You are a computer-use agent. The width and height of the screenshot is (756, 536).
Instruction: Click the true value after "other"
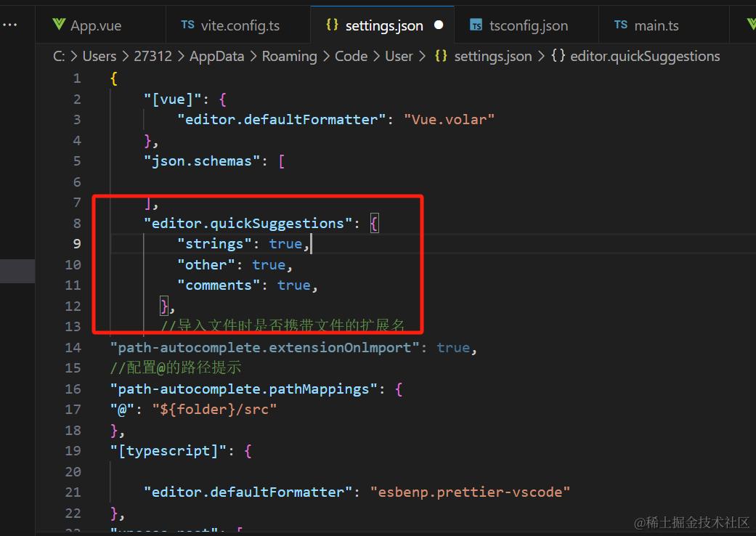click(x=269, y=264)
